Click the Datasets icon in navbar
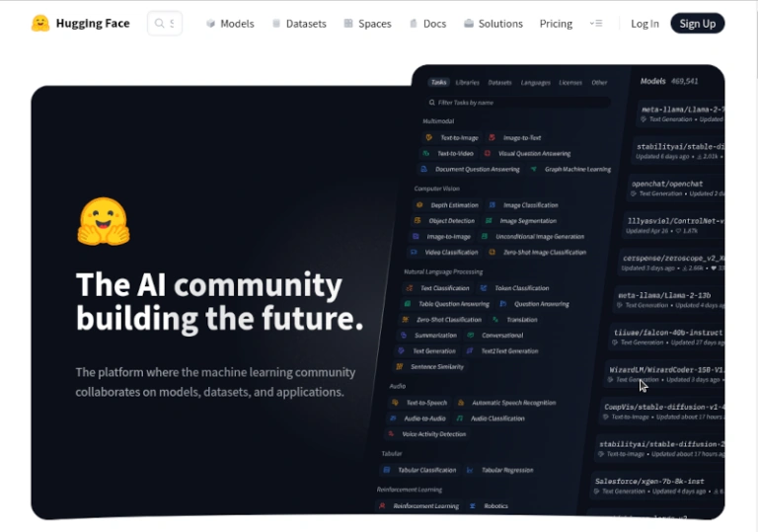This screenshot has height=532, width=758. 276,24
